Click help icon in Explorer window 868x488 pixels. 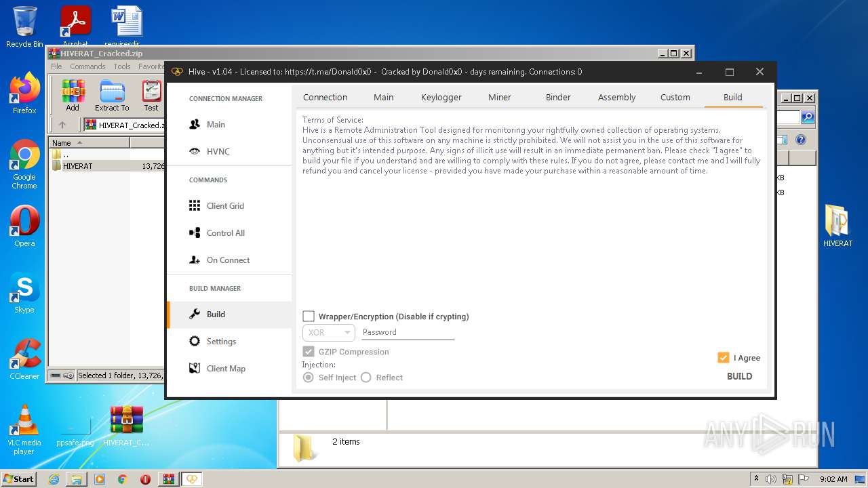[x=801, y=140]
